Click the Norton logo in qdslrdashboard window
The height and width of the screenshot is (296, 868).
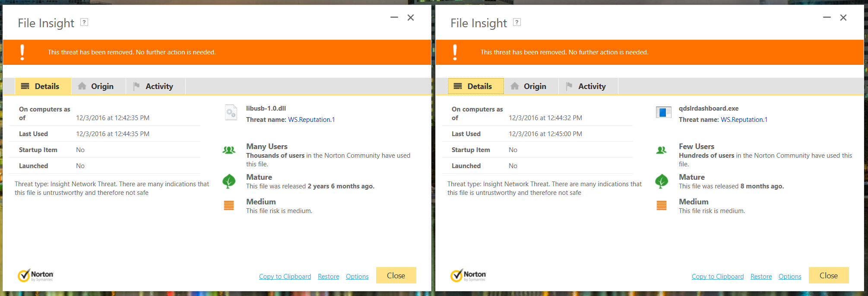coord(468,275)
